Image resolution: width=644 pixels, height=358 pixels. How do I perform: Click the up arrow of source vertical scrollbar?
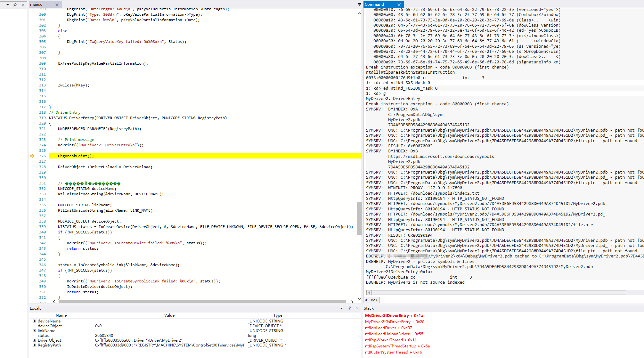(x=359, y=13)
